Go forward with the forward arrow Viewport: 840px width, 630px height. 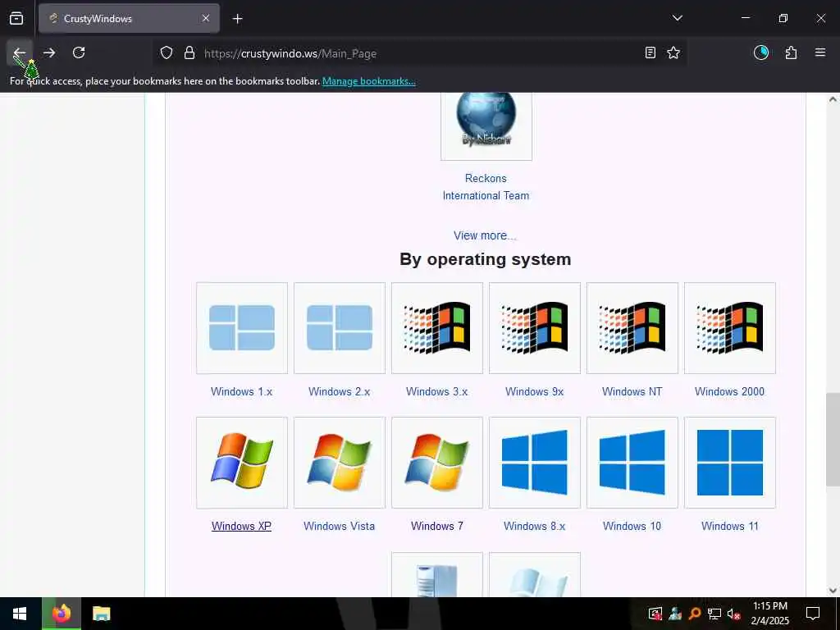click(x=49, y=53)
